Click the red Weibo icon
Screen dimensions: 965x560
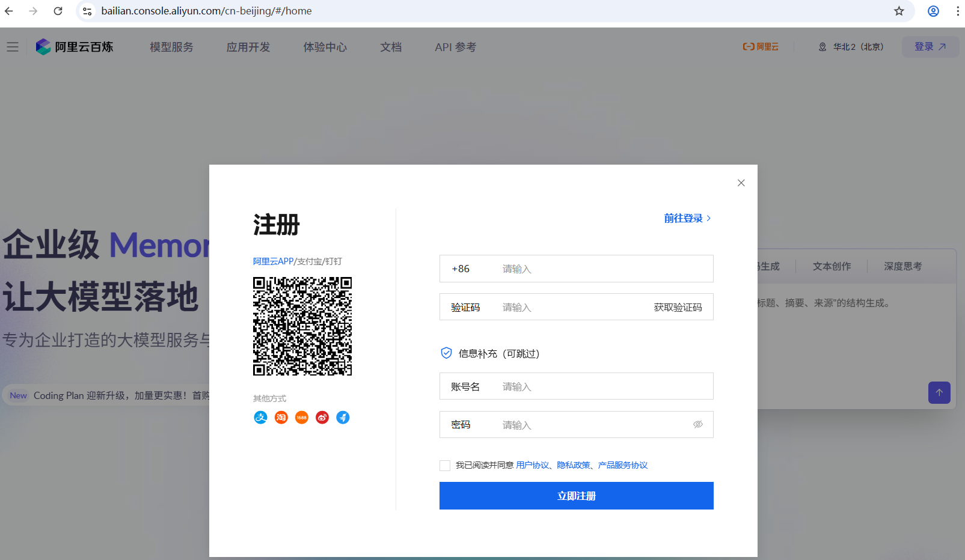coord(322,418)
